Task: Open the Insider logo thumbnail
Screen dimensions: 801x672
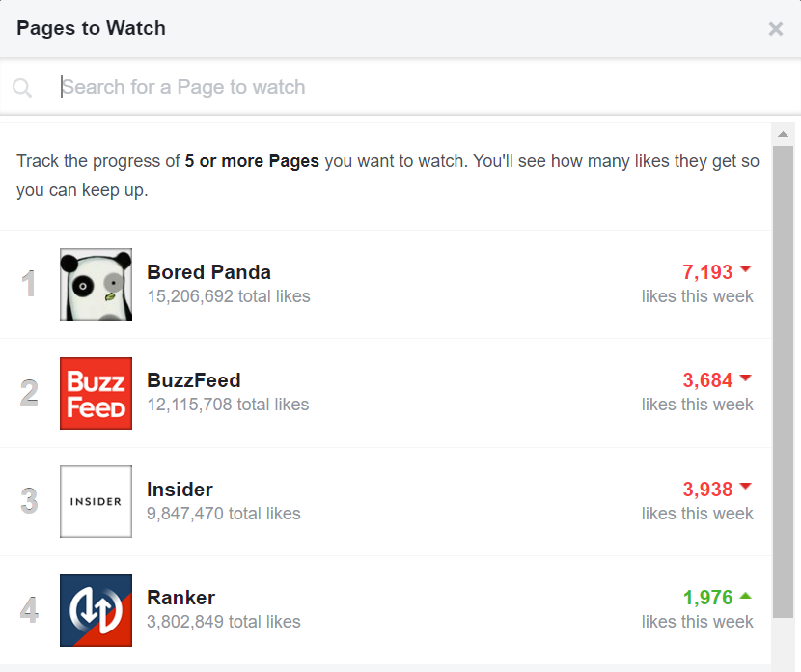Action: click(x=97, y=501)
